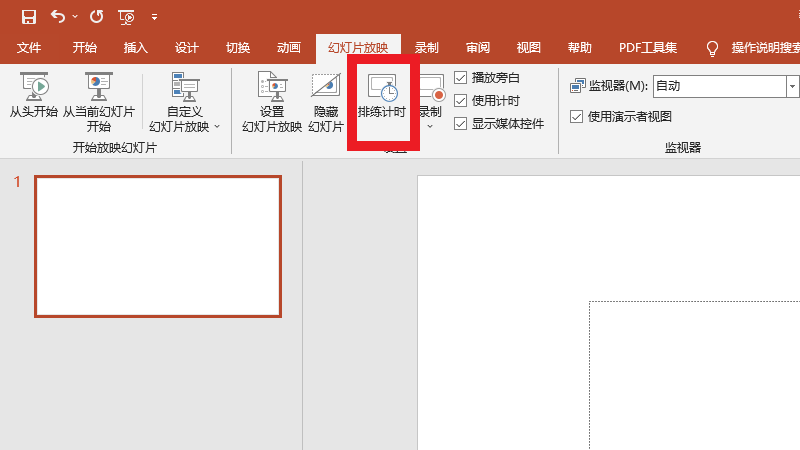Click the Redo icon in title bar
Screen dimensions: 800x450
(96, 16)
